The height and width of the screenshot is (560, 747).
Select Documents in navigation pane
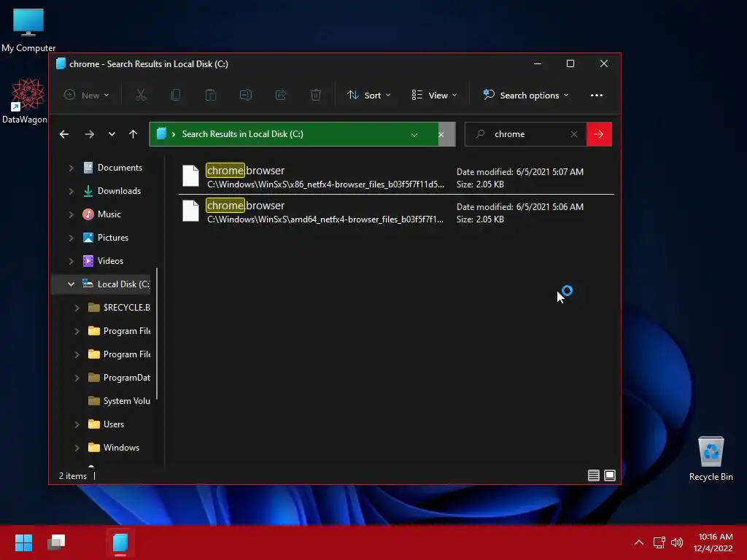[x=112, y=168]
